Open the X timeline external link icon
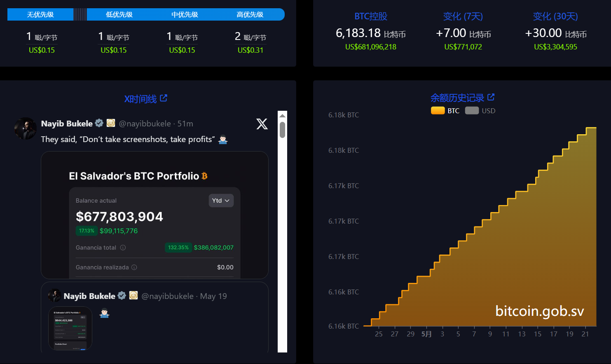Screen dimensions: 611x364 click(x=164, y=98)
